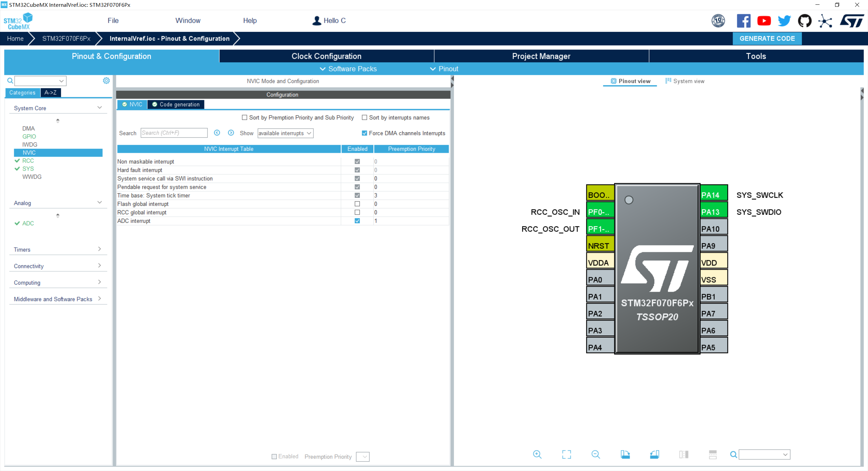Click the zoom in icon under pinout
The image size is (868, 471).
click(537, 454)
